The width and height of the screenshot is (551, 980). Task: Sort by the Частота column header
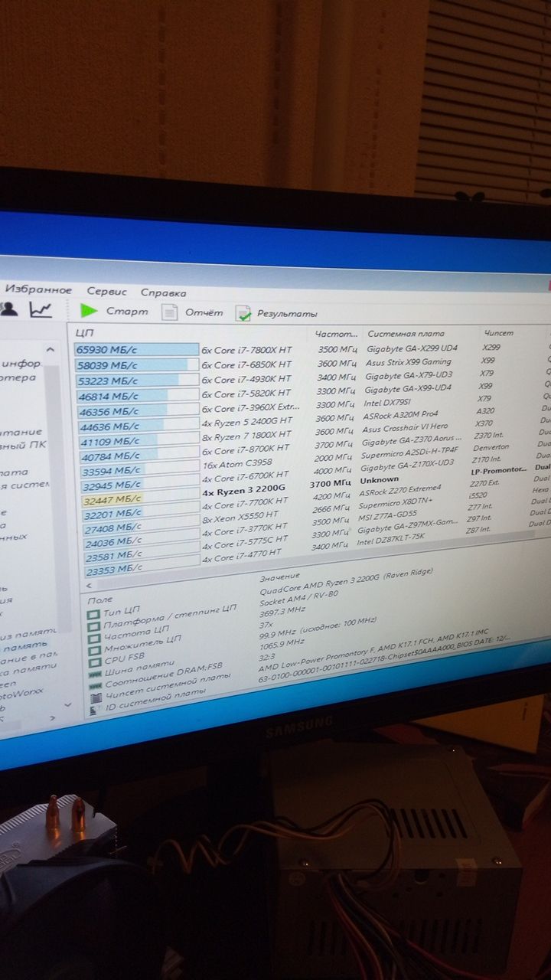point(336,334)
